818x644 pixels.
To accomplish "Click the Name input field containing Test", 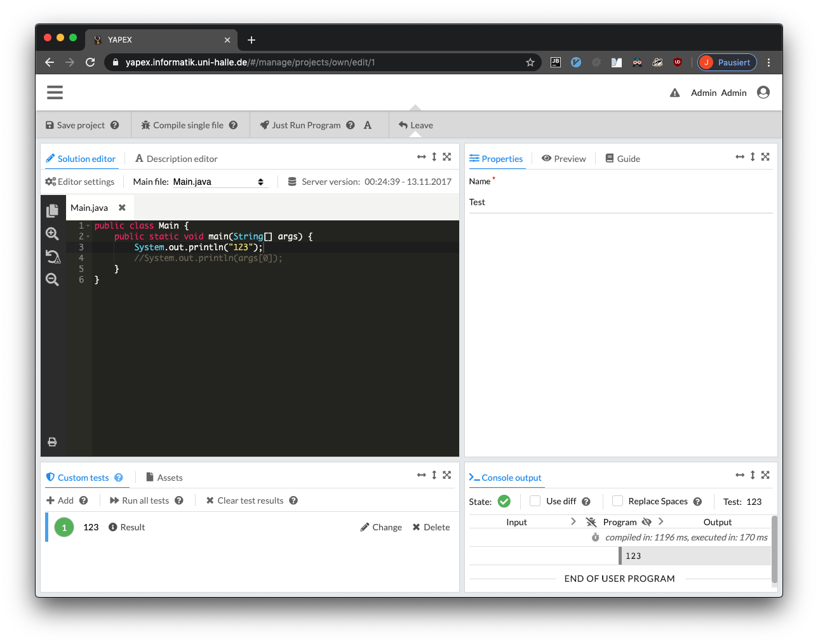I will [620, 203].
